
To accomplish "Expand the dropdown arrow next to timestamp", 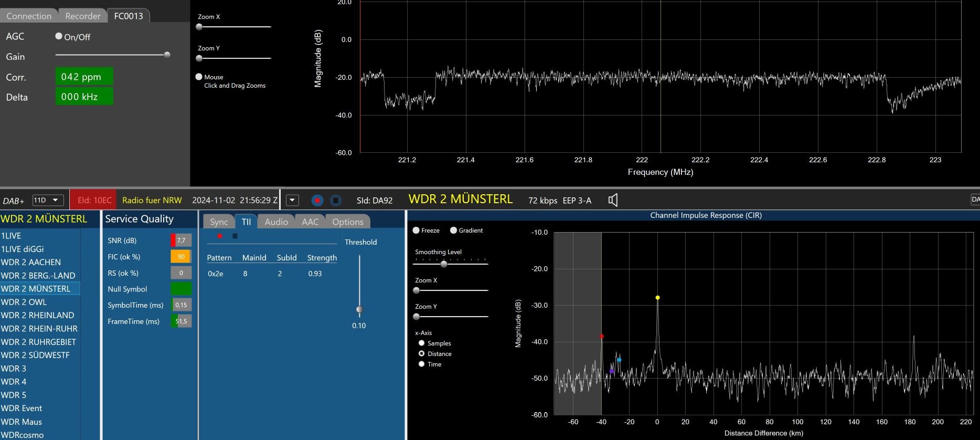I will click(x=293, y=200).
